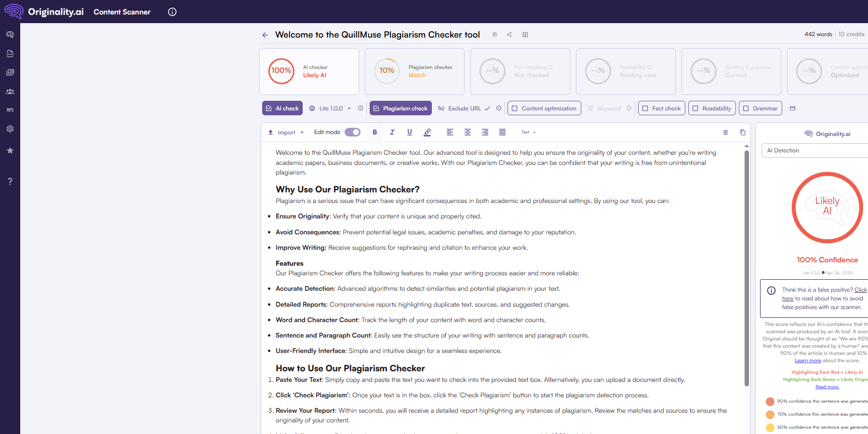This screenshot has height=434, width=868.
Task: Open the help question mark icon
Action: pos(10,181)
